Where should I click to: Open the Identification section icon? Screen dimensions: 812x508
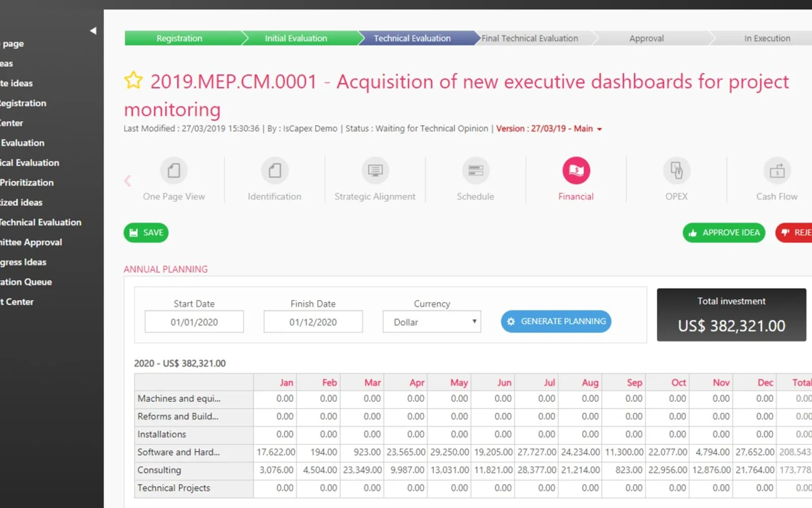click(x=275, y=170)
